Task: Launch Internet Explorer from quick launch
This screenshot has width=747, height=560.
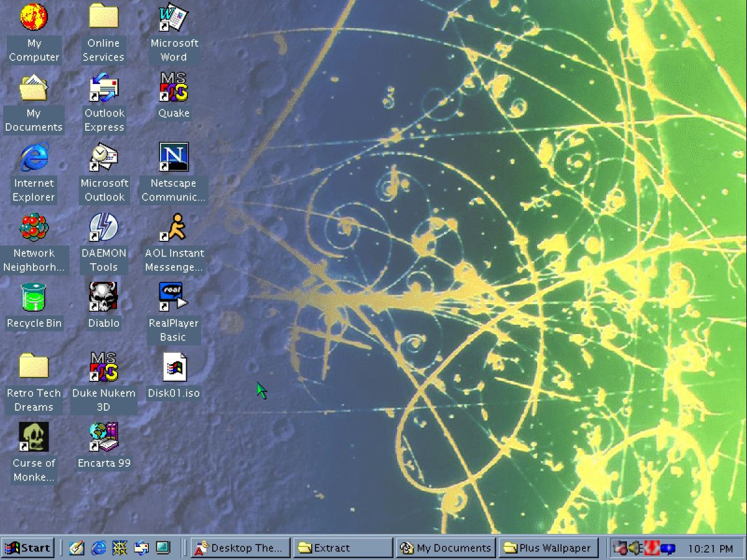Action: click(x=98, y=548)
